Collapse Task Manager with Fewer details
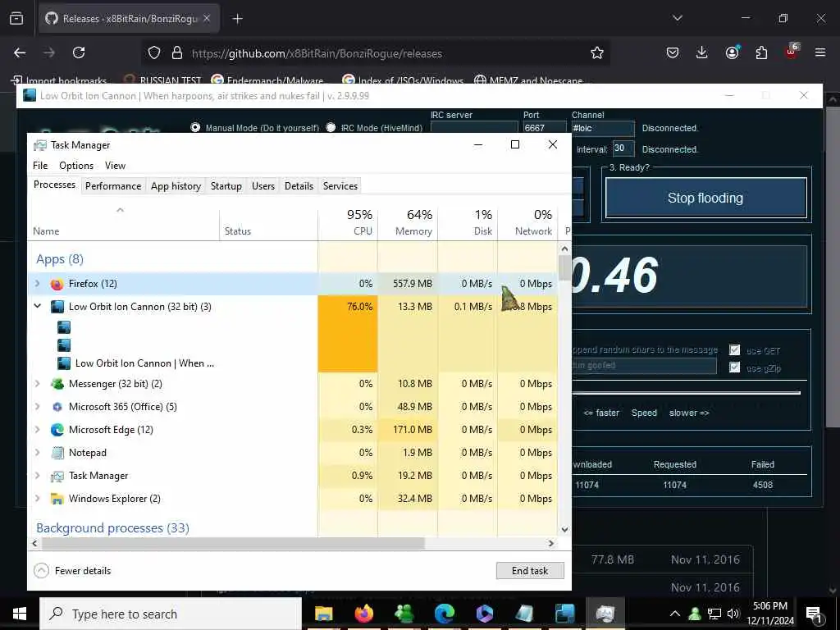Screen dimensions: 840x630 coord(72,571)
